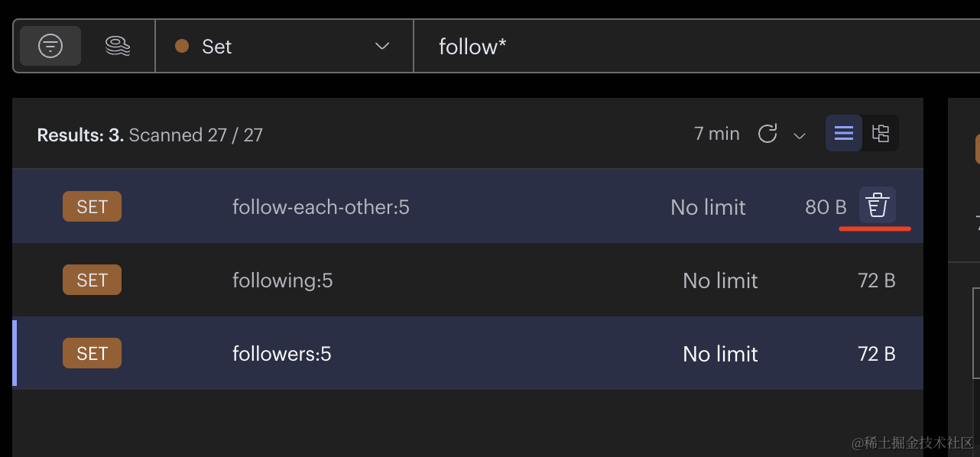Switch to tree view icon

click(881, 134)
